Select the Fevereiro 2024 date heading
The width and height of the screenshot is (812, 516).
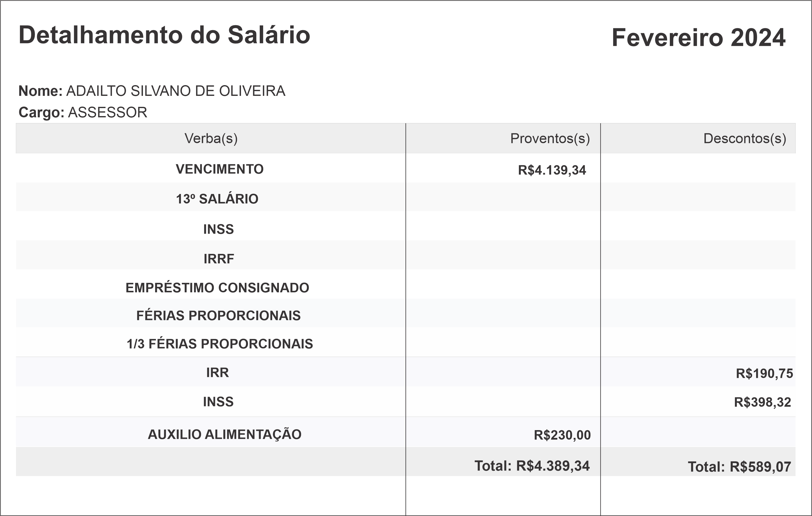pos(698,37)
